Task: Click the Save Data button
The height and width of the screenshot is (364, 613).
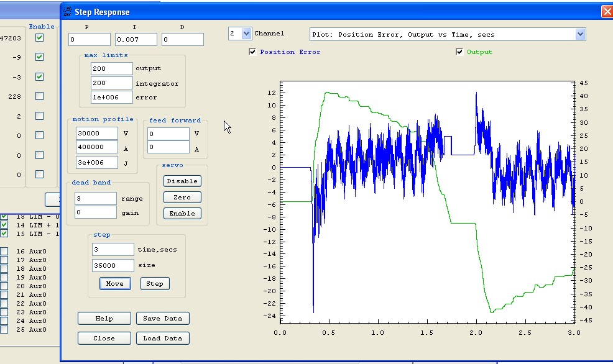Action: [x=162, y=318]
